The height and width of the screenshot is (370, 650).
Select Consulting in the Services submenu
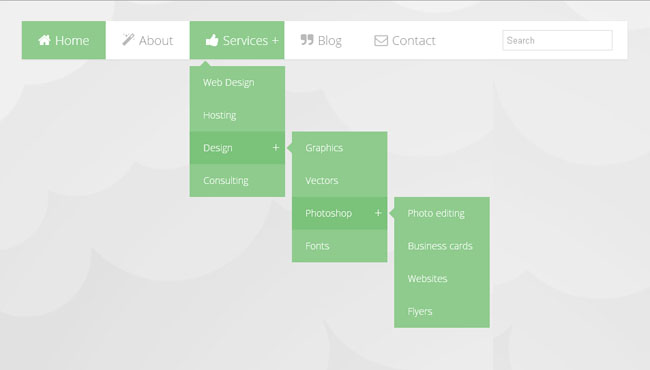point(237,181)
